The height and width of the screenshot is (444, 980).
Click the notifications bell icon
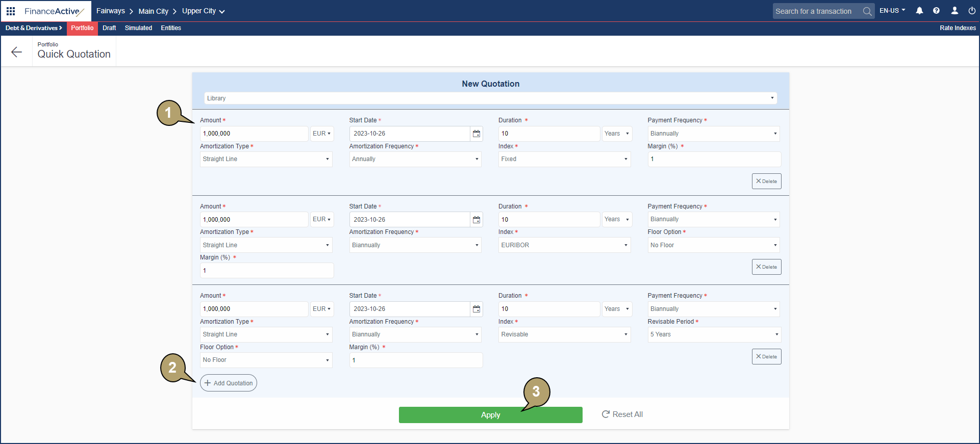[x=919, y=11]
